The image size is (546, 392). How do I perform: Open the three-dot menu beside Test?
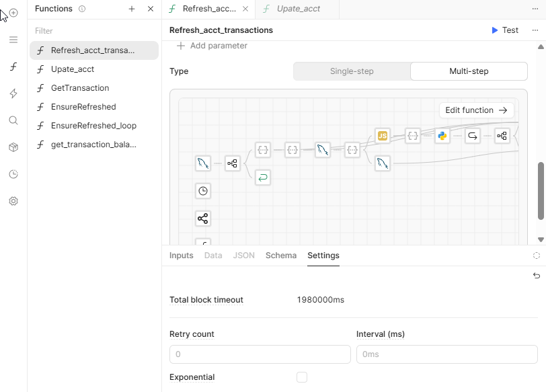coord(535,30)
